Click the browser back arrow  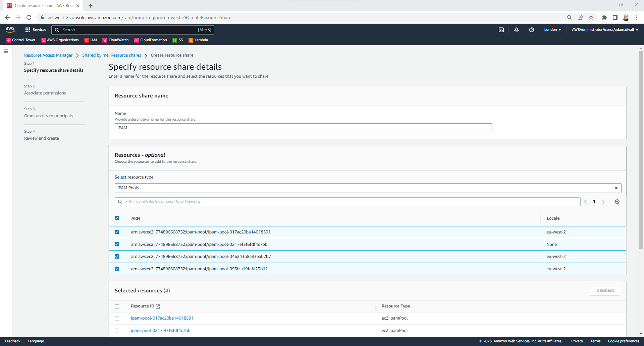7,17
